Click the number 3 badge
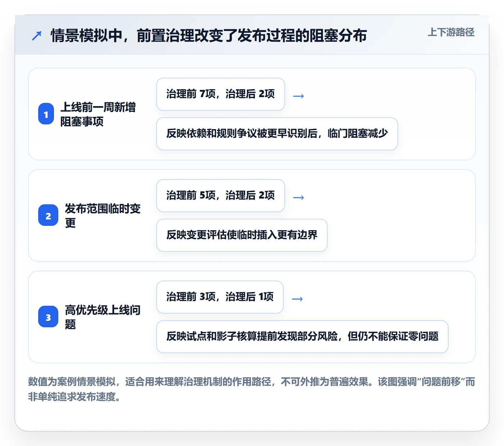The width and height of the screenshot is (504, 446). pos(48,317)
